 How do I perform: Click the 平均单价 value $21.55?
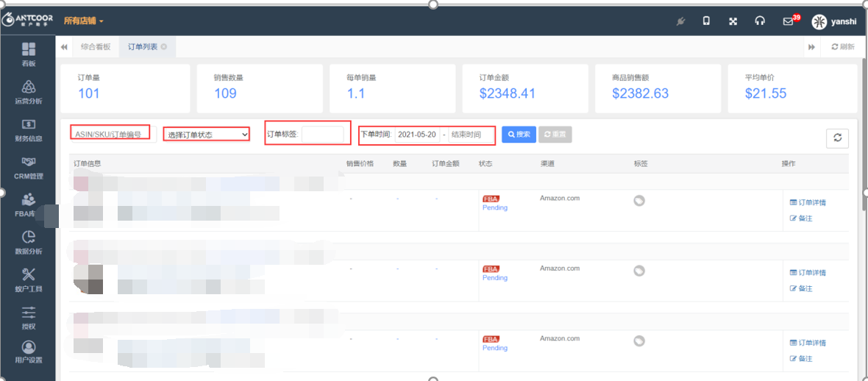tap(766, 93)
